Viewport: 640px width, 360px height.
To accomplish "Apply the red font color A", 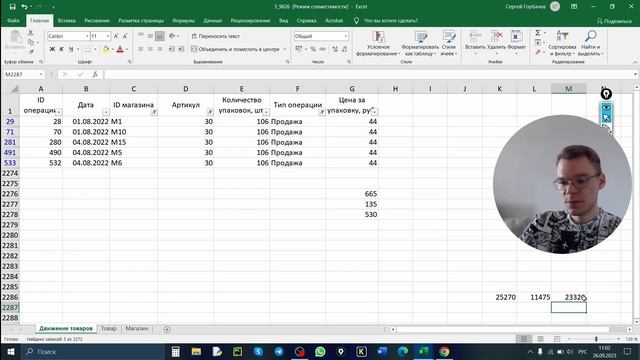I will (x=120, y=49).
